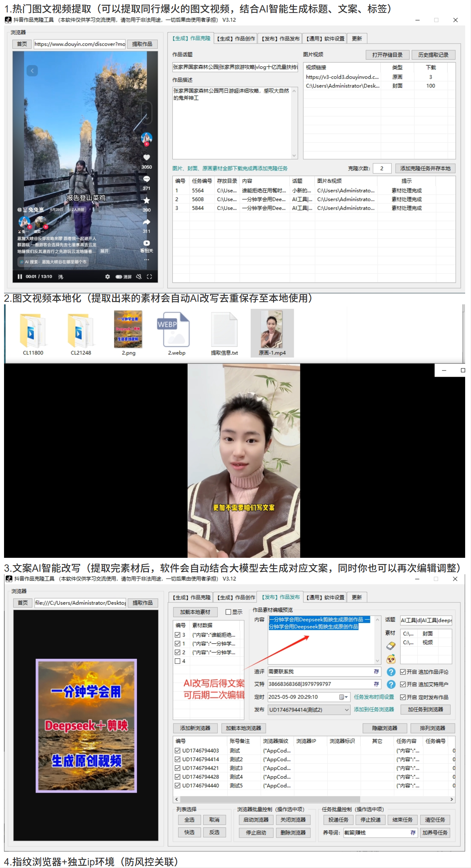Follow the author via avatar above the heart
This screenshot has width=471, height=868.
[x=146, y=138]
